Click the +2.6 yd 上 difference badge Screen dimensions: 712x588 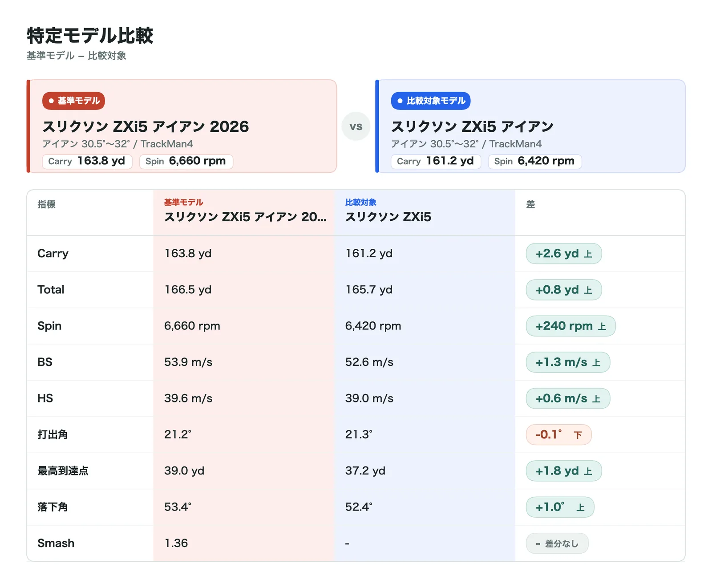click(564, 254)
